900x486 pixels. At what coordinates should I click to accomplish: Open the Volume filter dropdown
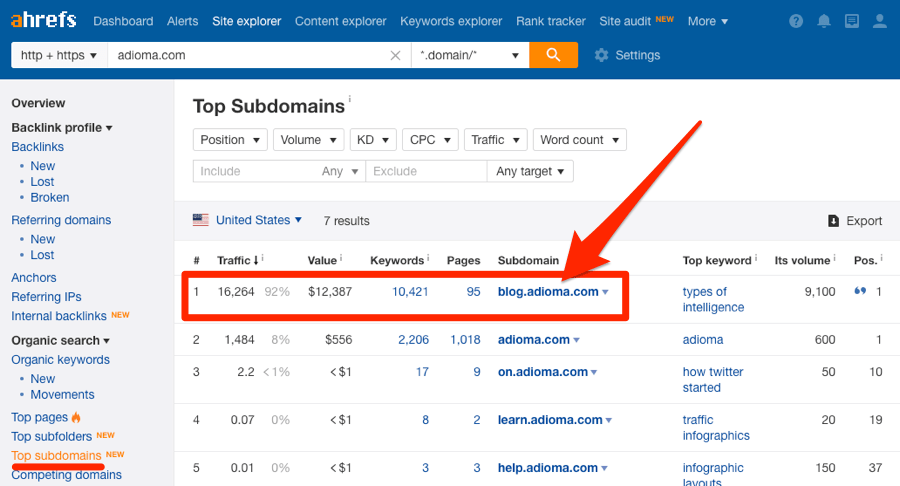(x=308, y=140)
